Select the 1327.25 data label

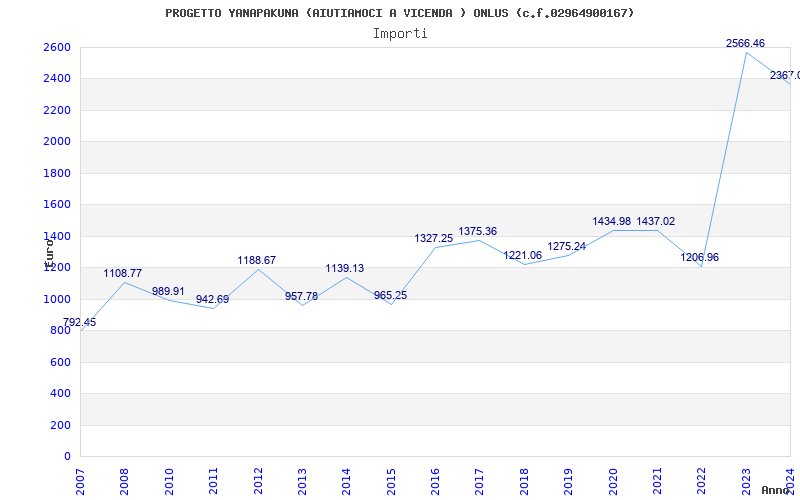pos(434,238)
